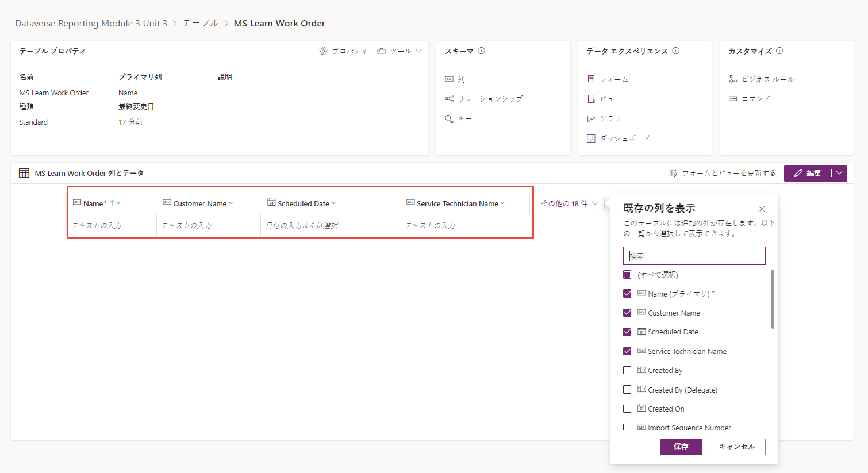Click the Customer Name テキストの入力 cell

click(x=209, y=225)
